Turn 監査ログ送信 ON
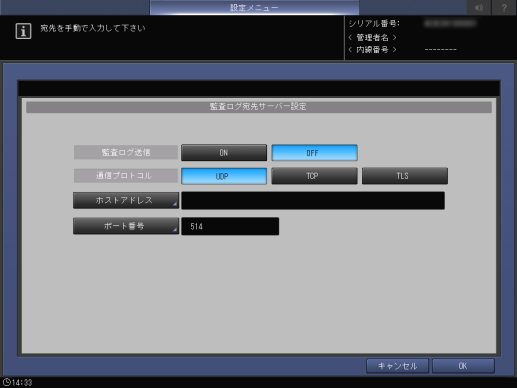 (224, 153)
